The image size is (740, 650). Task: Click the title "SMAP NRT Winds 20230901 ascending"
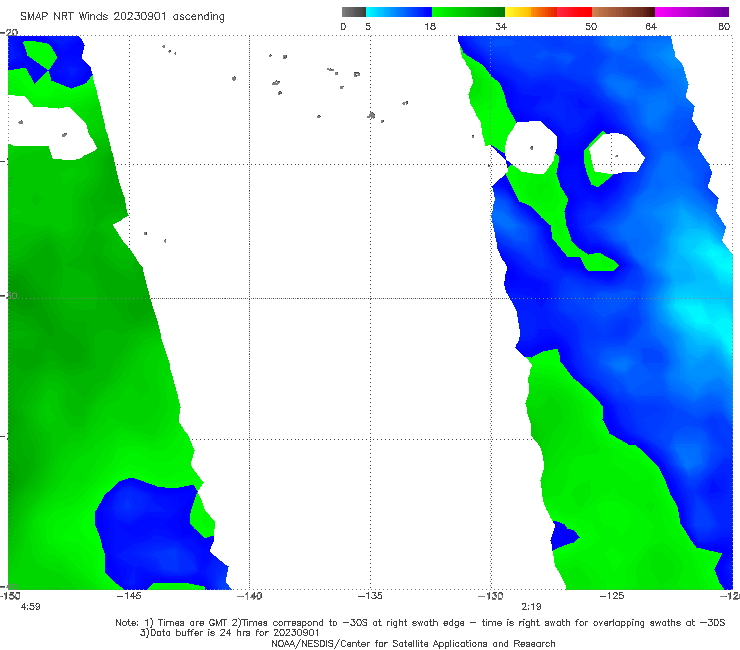pos(122,16)
